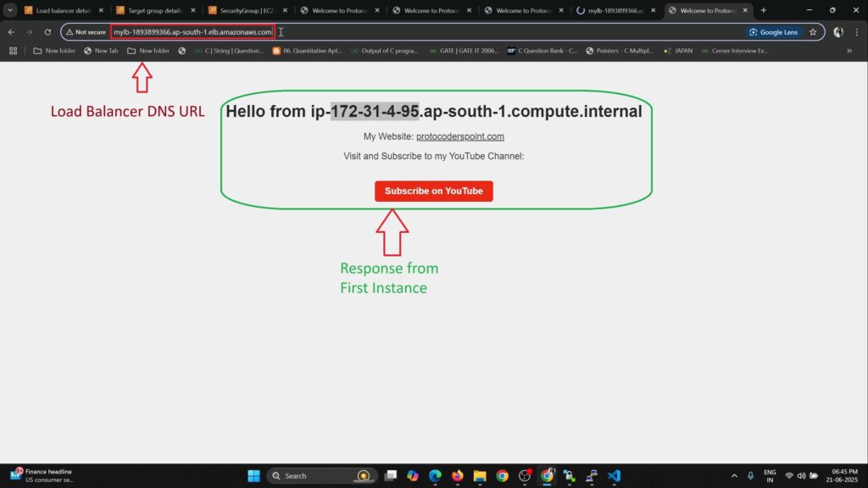Open the clock showing 06:45 PM
Viewport: 868px width, 488px height.
[x=842, y=475]
